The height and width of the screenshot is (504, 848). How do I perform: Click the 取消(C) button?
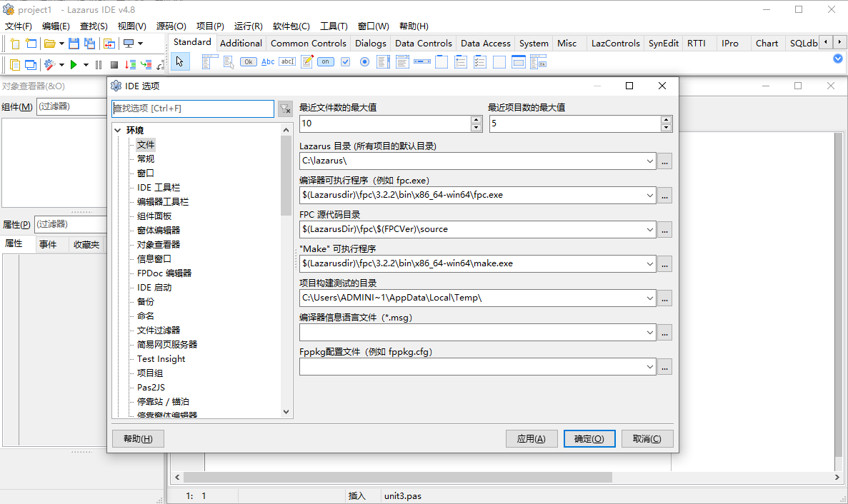coord(647,438)
